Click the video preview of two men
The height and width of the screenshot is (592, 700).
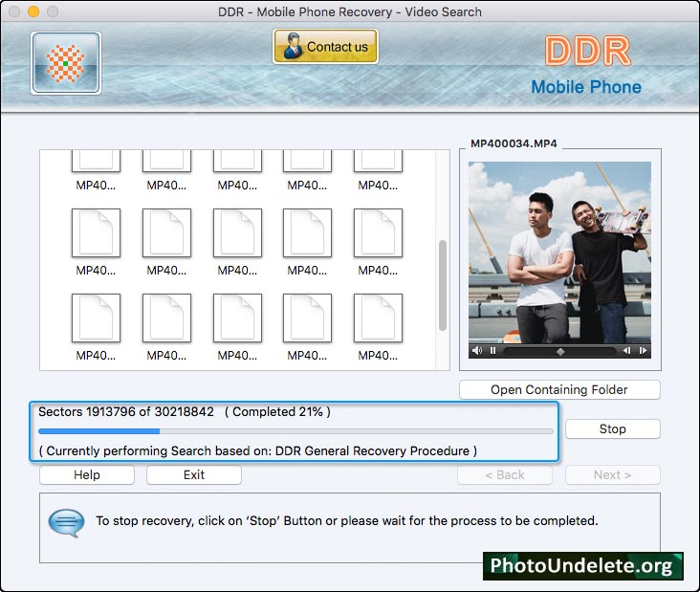tap(559, 252)
